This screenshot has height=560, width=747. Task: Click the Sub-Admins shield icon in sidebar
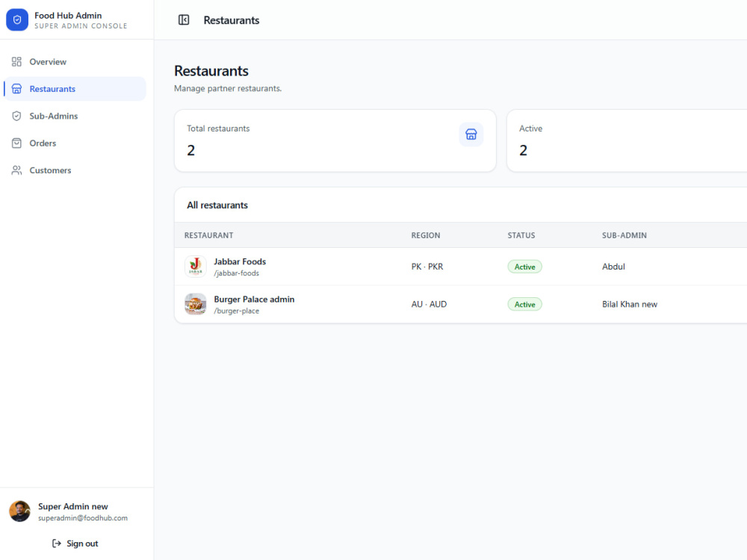click(x=16, y=116)
